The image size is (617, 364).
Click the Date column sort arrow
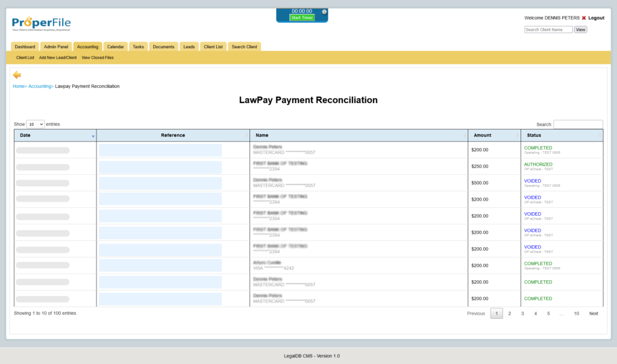pos(93,136)
